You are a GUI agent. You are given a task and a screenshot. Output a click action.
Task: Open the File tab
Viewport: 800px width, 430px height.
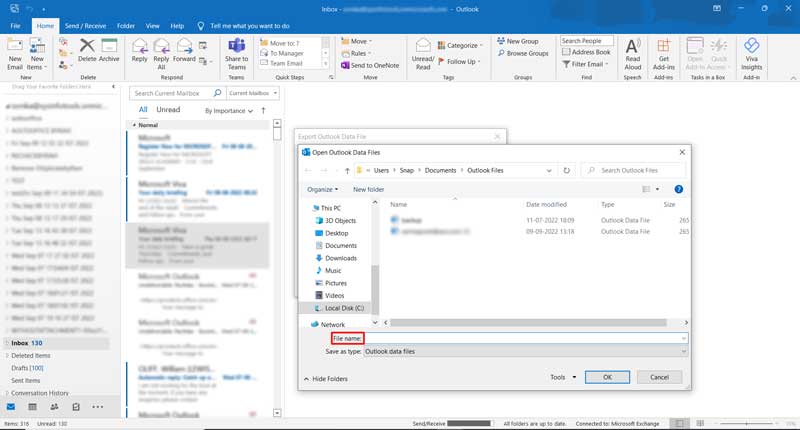[x=15, y=26]
